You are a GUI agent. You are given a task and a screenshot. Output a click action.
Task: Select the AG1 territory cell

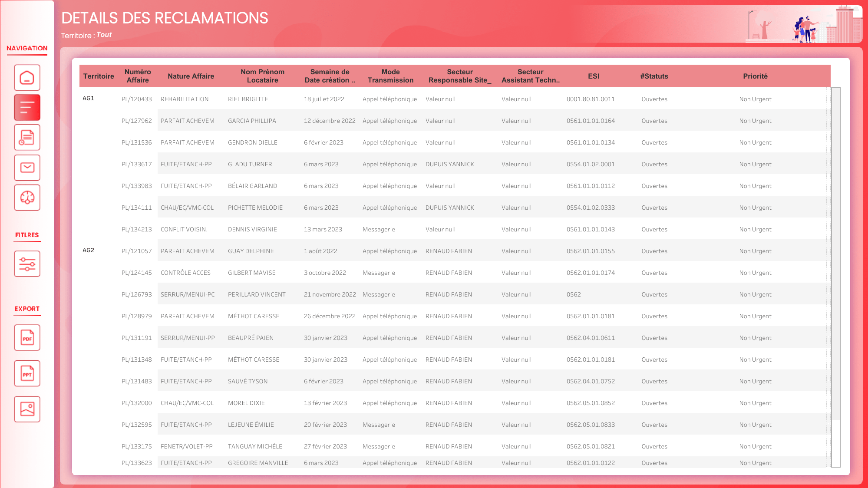(x=89, y=98)
